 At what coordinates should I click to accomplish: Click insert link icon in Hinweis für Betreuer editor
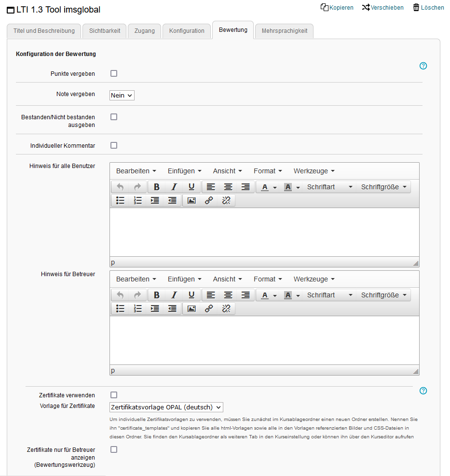tap(209, 309)
